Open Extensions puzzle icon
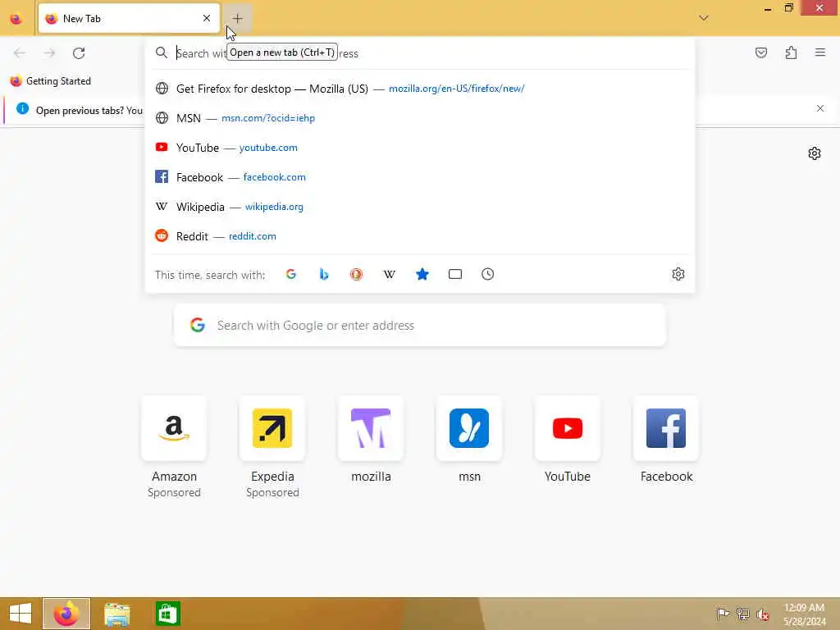840x630 pixels. point(791,52)
